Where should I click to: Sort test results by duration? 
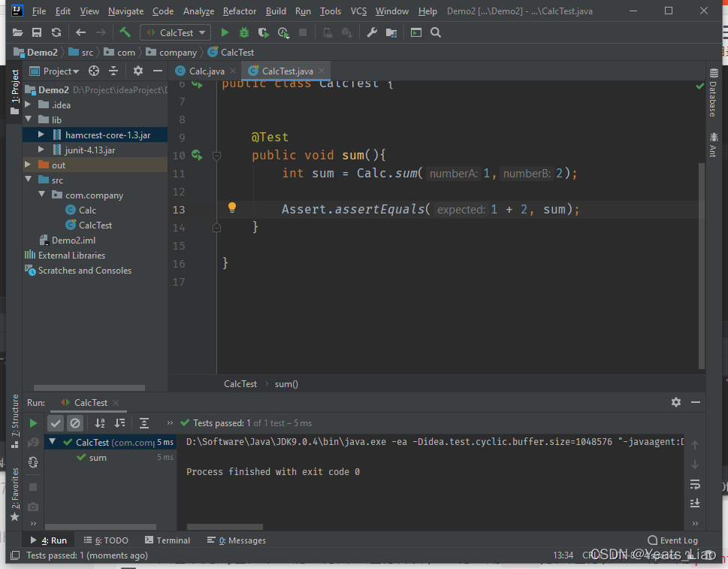click(x=119, y=423)
